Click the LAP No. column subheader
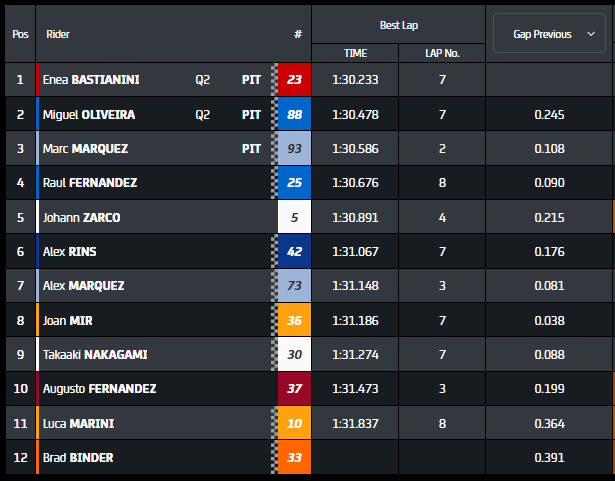 pyautogui.click(x=442, y=53)
